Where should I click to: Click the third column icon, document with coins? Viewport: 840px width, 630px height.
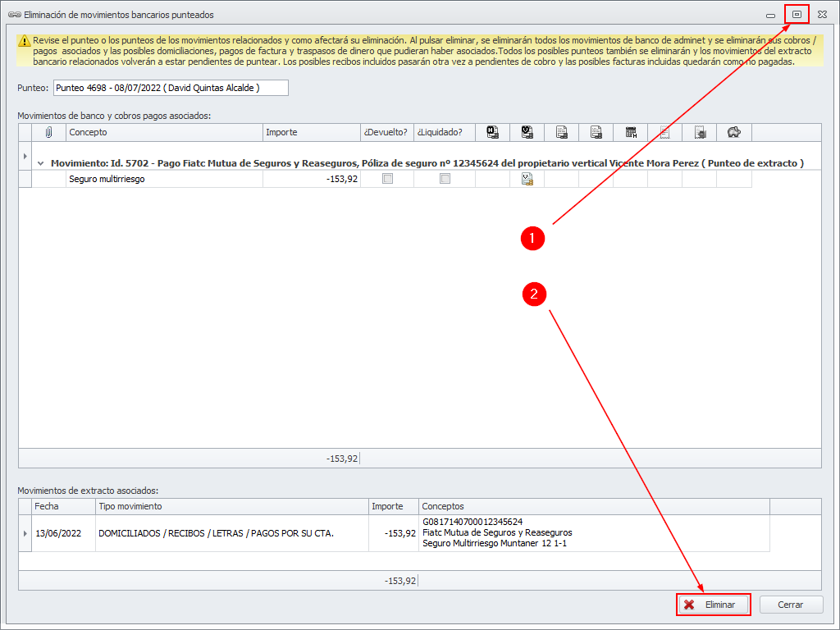coord(561,132)
